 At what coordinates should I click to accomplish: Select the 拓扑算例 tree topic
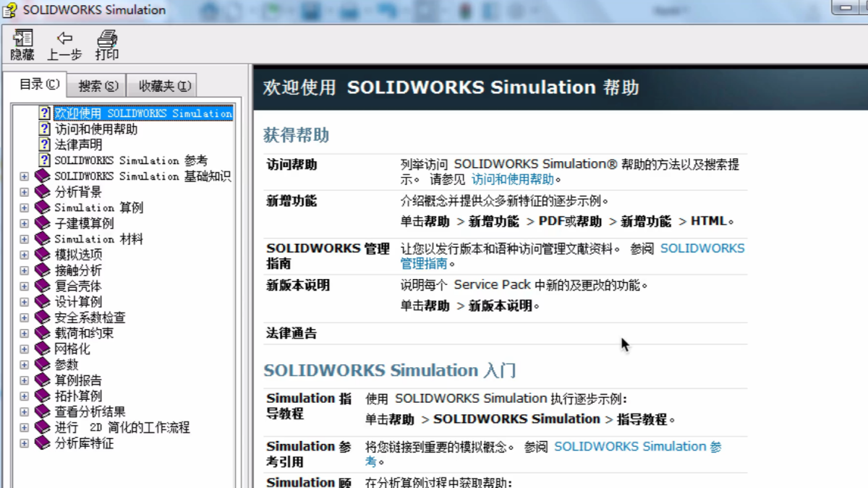tap(78, 396)
